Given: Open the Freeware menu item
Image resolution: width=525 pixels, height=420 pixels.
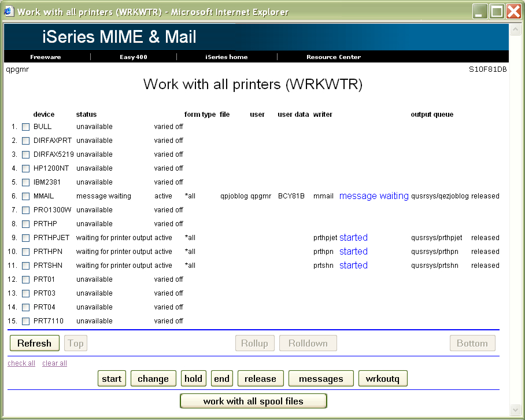Looking at the screenshot, I should click(46, 57).
